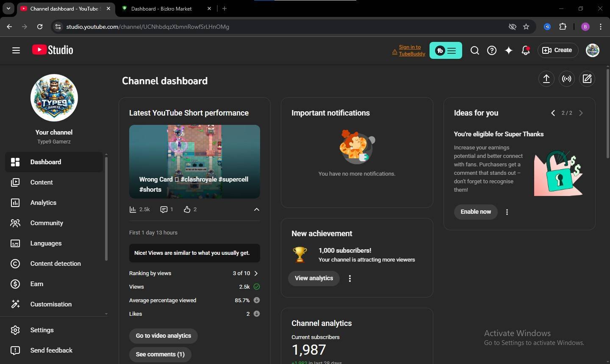
Task: Open the TubeBuddy menu button
Action: point(446,50)
